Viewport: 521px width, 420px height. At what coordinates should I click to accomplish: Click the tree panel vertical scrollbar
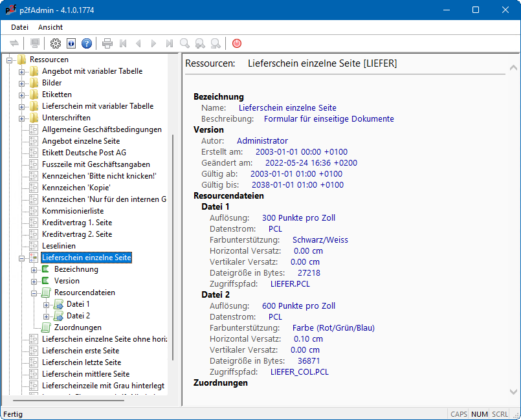[x=173, y=246]
